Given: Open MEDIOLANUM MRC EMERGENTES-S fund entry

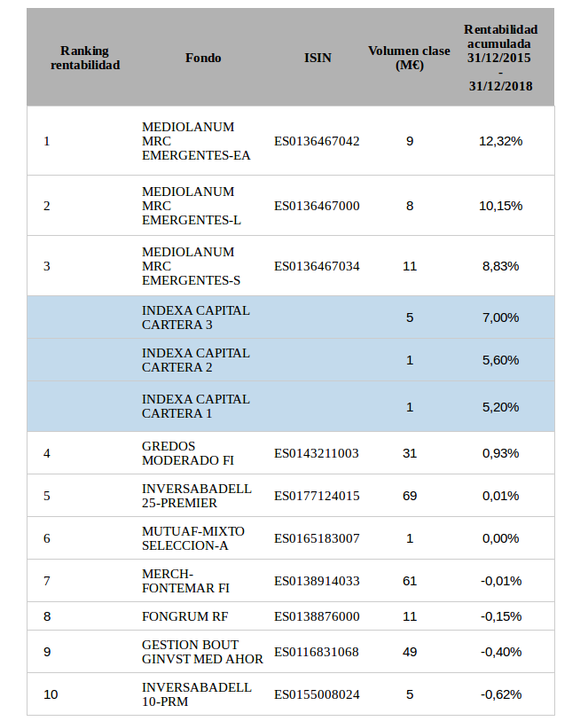Looking at the screenshot, I should [x=192, y=266].
